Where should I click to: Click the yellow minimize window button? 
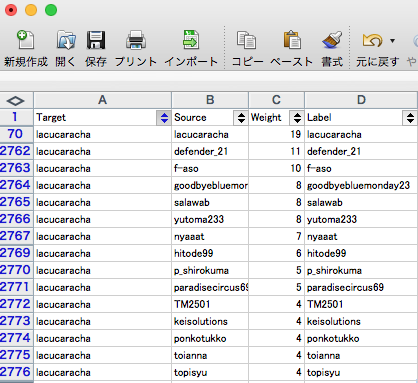click(x=31, y=10)
